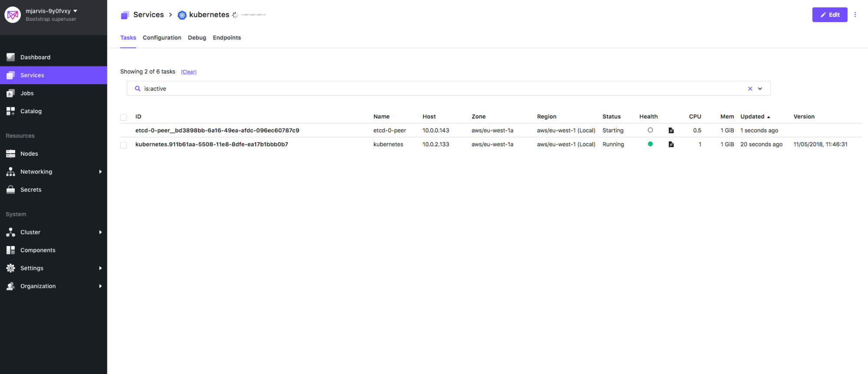Open logs file icon for etcd-0-peer task
Screen dimensions: 868x374
click(671, 131)
